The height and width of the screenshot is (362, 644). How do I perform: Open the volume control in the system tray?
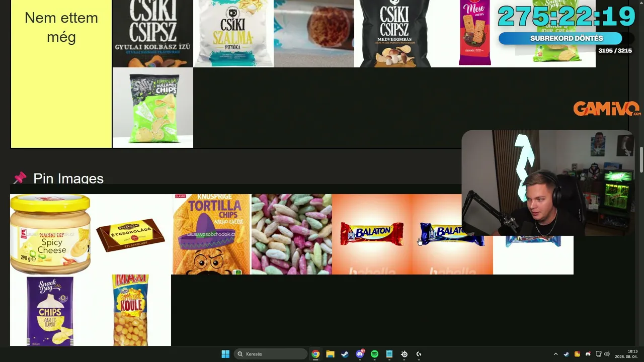pyautogui.click(x=607, y=354)
